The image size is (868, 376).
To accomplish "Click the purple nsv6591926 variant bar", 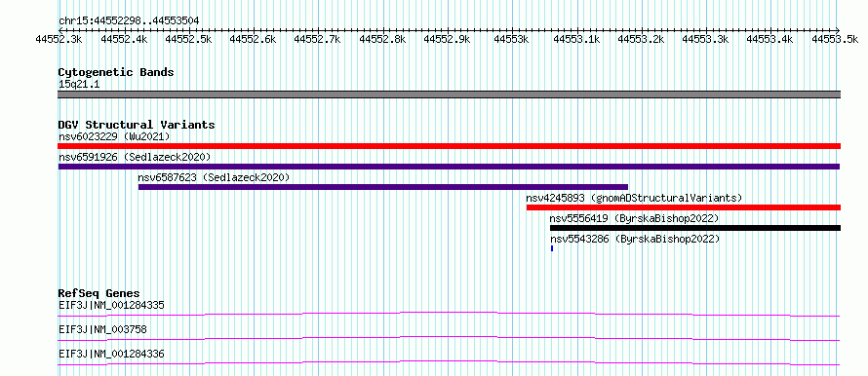I will click(449, 167).
